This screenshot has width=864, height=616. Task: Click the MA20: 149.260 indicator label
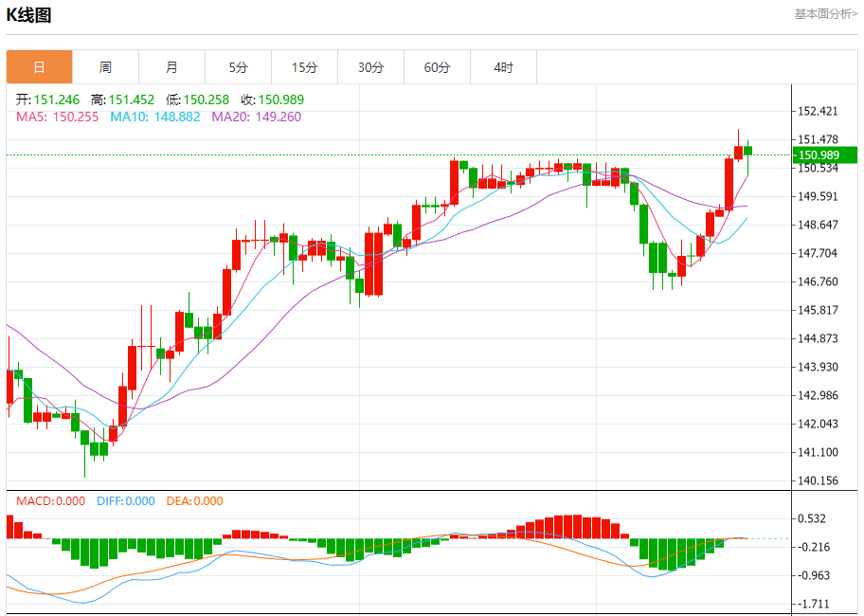coord(257,117)
